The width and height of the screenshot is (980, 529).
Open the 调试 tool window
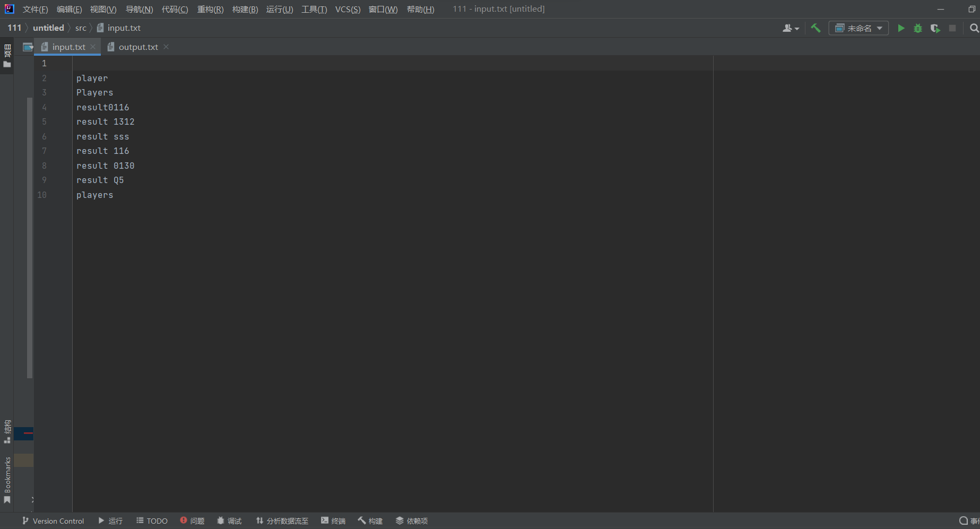coord(229,521)
